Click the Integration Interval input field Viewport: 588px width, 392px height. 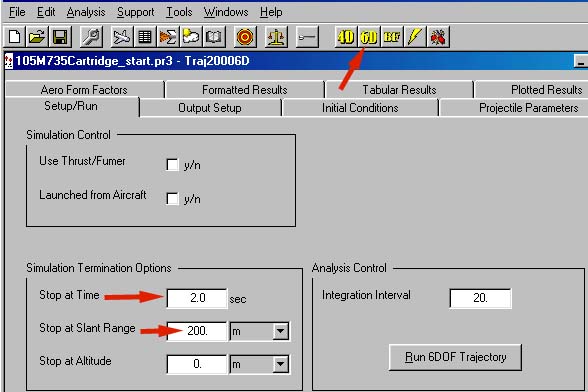(x=480, y=298)
